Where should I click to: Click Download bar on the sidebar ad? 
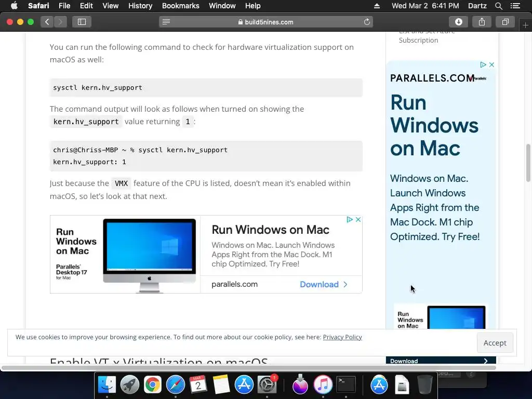point(441,361)
